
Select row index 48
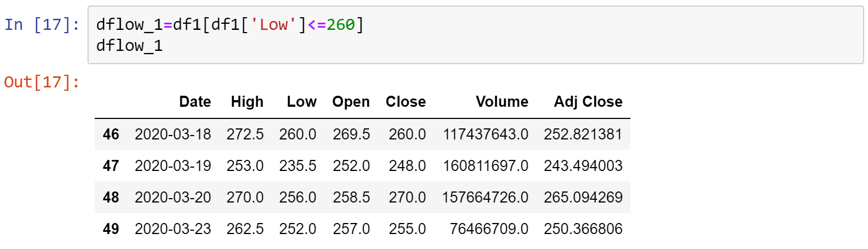point(111,197)
